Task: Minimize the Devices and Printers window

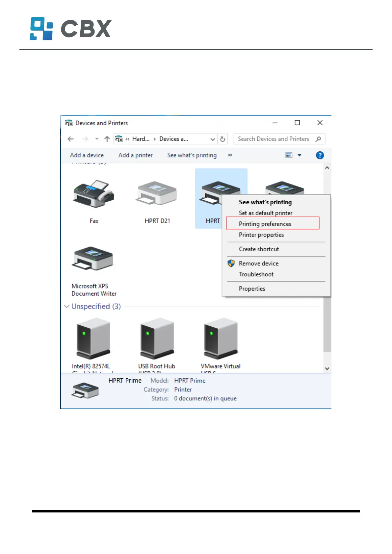Action: [x=275, y=123]
